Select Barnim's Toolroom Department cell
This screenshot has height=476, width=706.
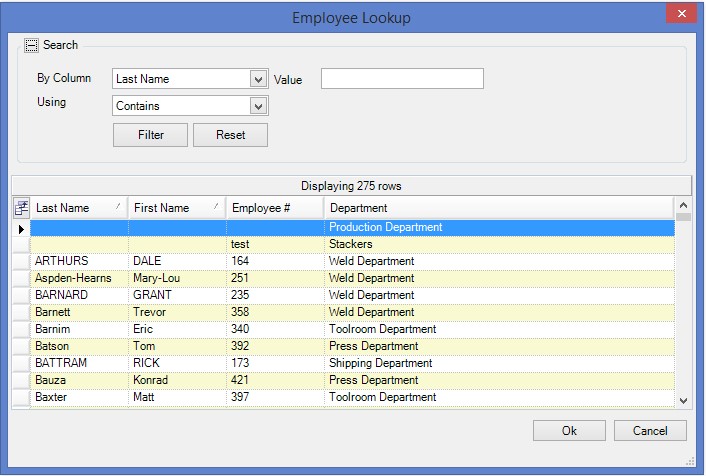[x=499, y=329]
